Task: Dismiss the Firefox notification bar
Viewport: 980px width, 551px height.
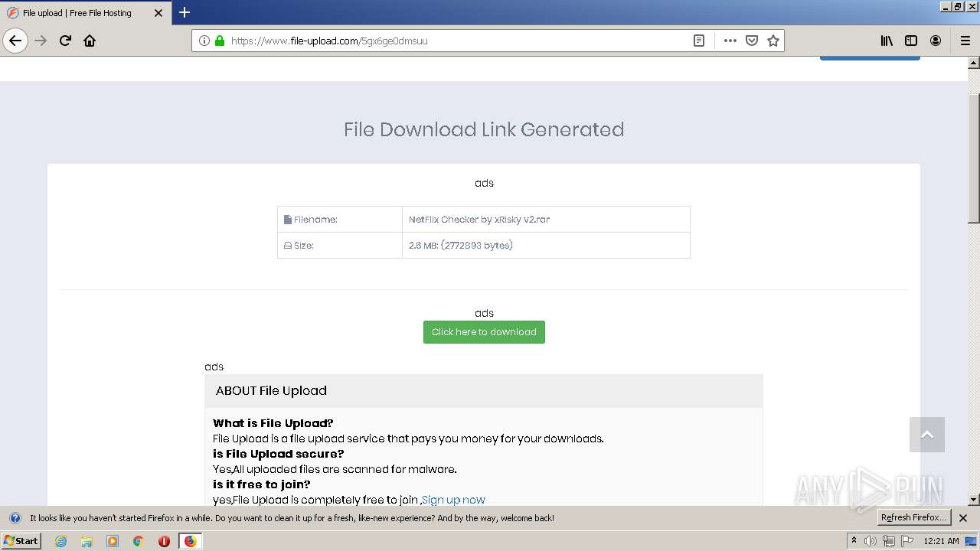Action: tap(963, 518)
